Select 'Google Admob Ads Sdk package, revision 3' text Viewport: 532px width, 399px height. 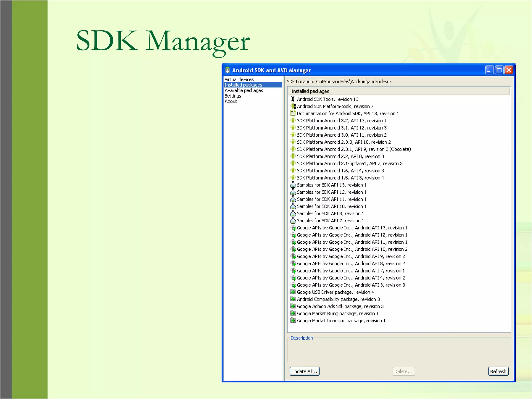pos(340,306)
